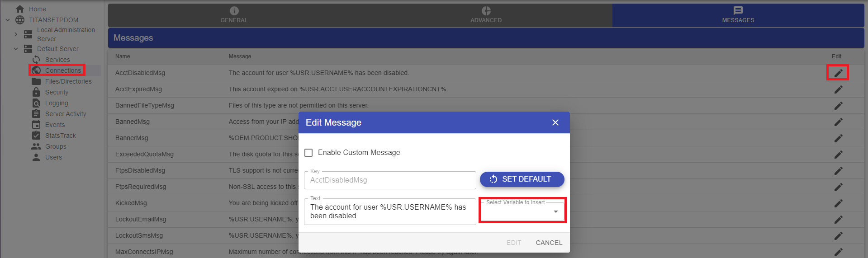
Task: Expand Local Administration Server node
Action: (x=16, y=34)
